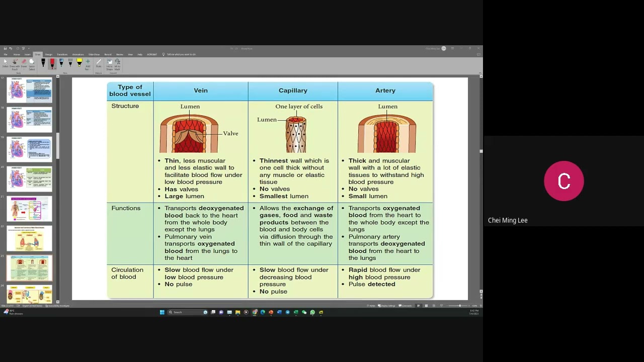This screenshot has height=362, width=644.
Task: Switch to the Insert tab
Action: click(x=27, y=54)
